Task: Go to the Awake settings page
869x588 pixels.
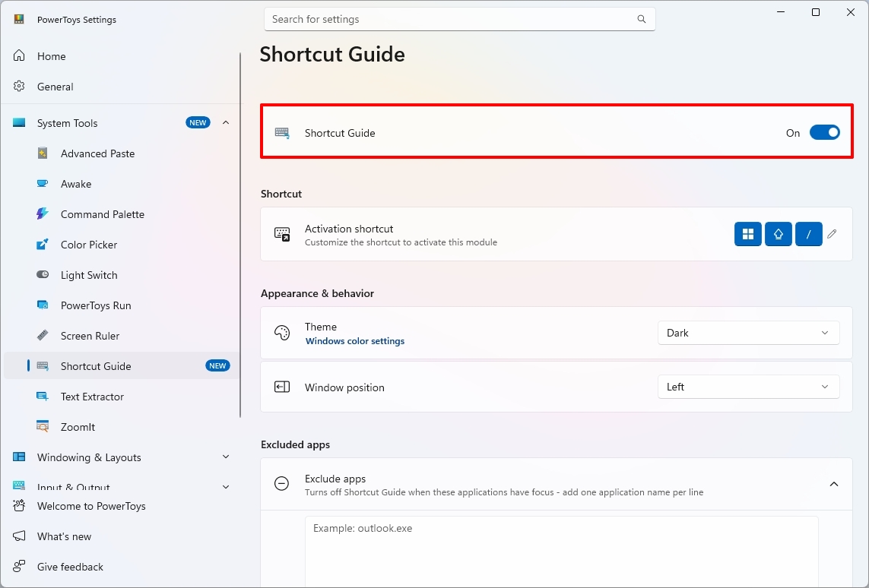Action: 76,184
